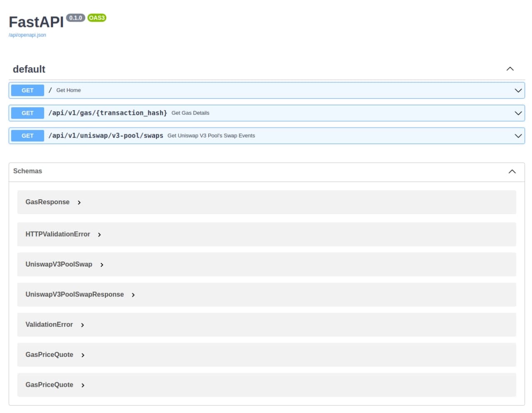
Task: Click the ValidationError schema name
Action: 49,324
